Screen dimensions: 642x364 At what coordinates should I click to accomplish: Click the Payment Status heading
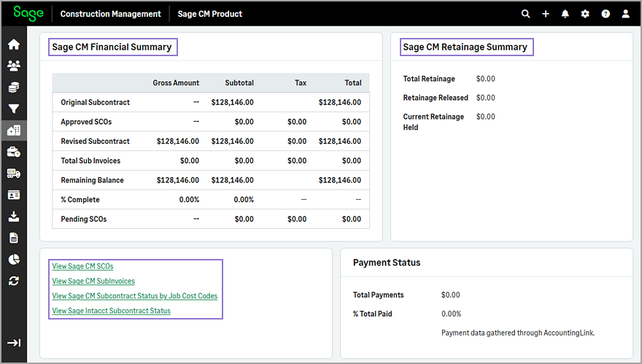pyautogui.click(x=387, y=263)
